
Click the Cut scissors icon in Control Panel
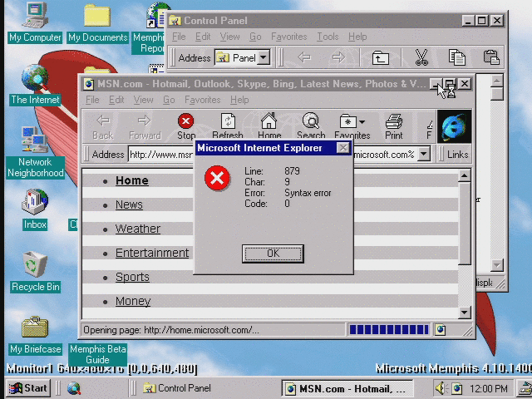pyautogui.click(x=421, y=57)
